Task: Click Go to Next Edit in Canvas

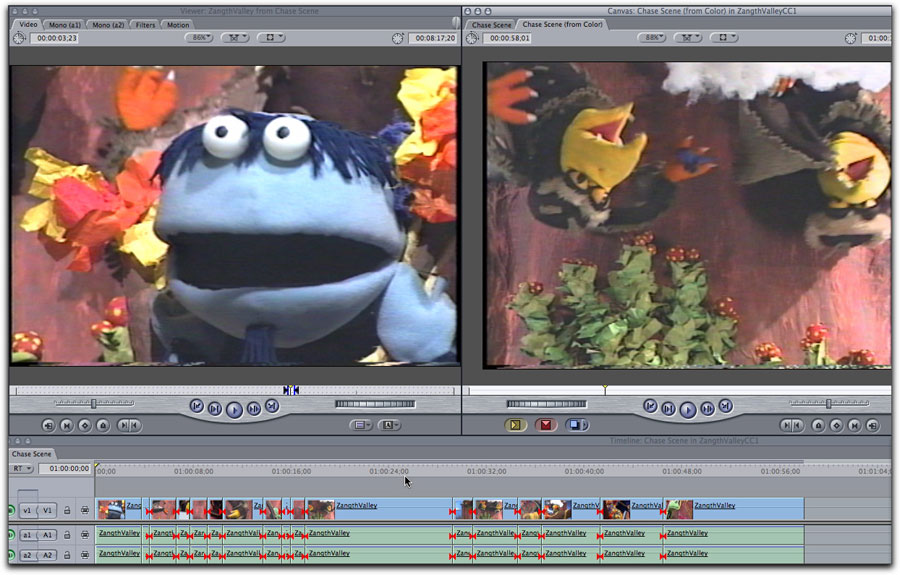Action: tap(725, 407)
